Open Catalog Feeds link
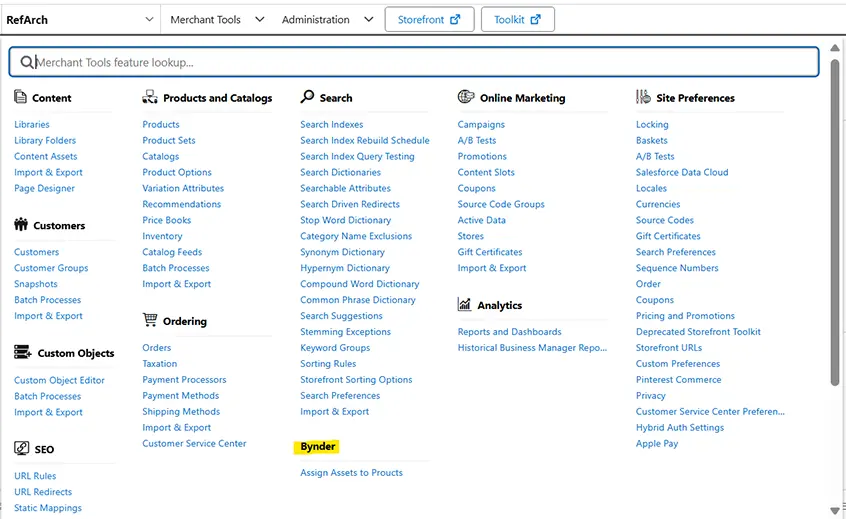 [x=172, y=252]
